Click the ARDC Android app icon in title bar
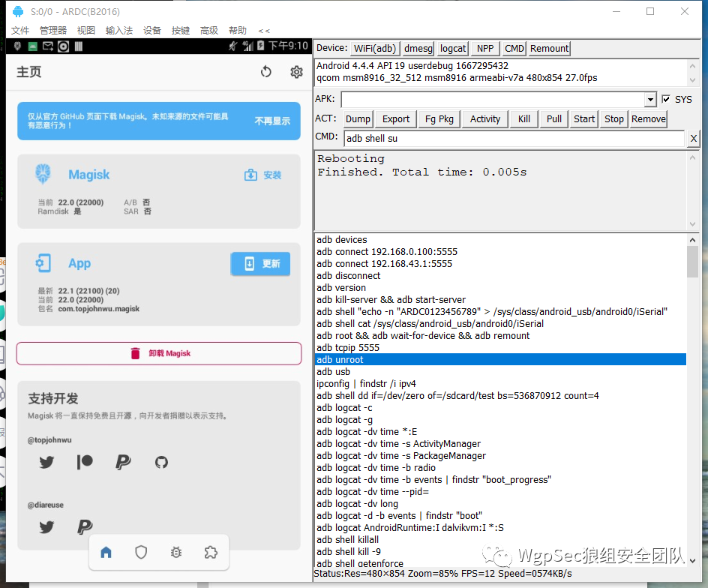 pos(18,11)
